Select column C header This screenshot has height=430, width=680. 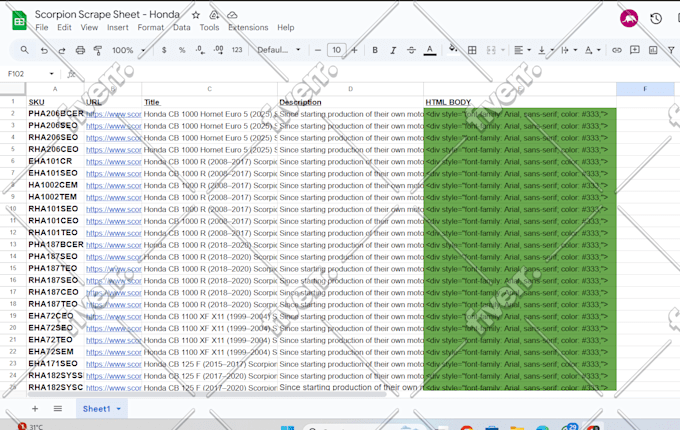[209, 89]
